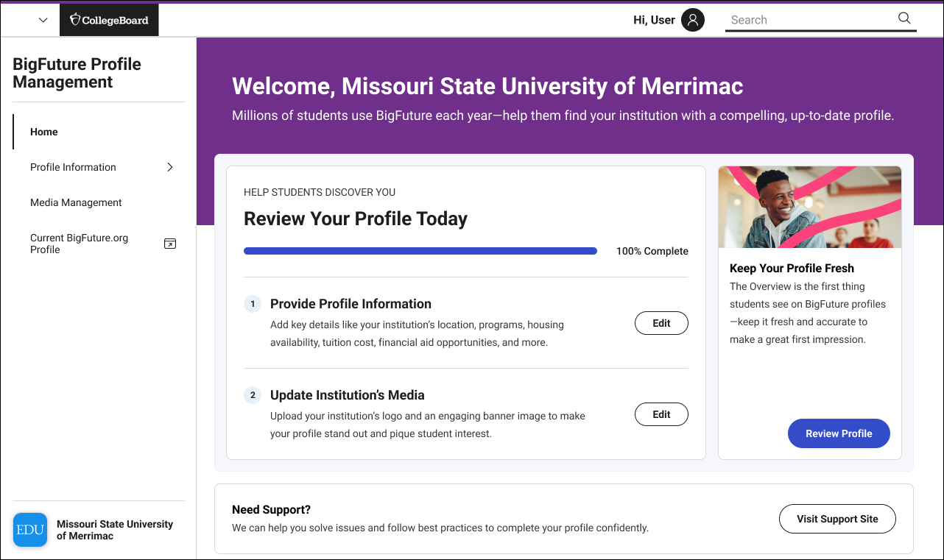Click the external link icon beside BigFuture.org Profile
This screenshot has height=560, width=944.
[170, 244]
